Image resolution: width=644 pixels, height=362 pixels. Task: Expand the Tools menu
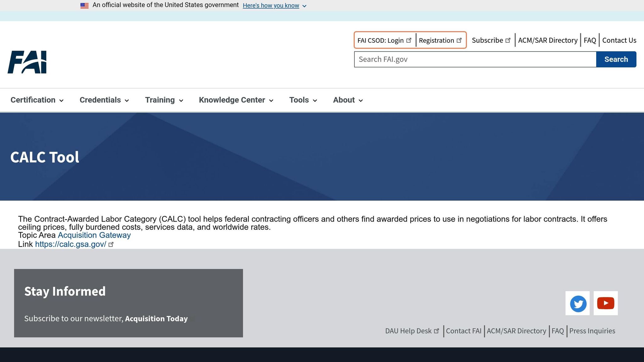pyautogui.click(x=303, y=100)
